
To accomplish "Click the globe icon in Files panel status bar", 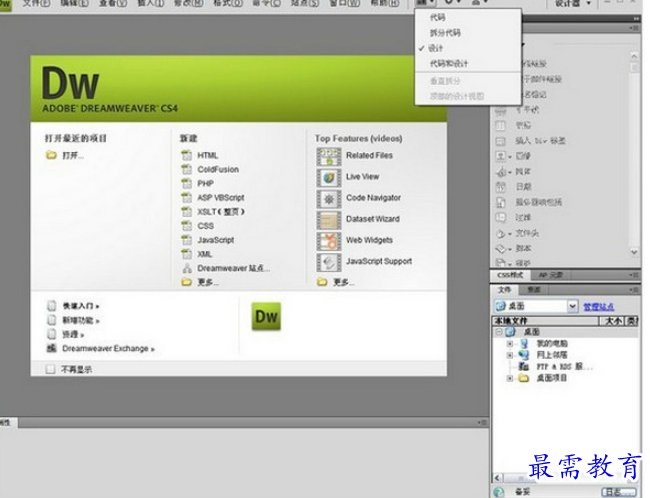I will (499, 492).
